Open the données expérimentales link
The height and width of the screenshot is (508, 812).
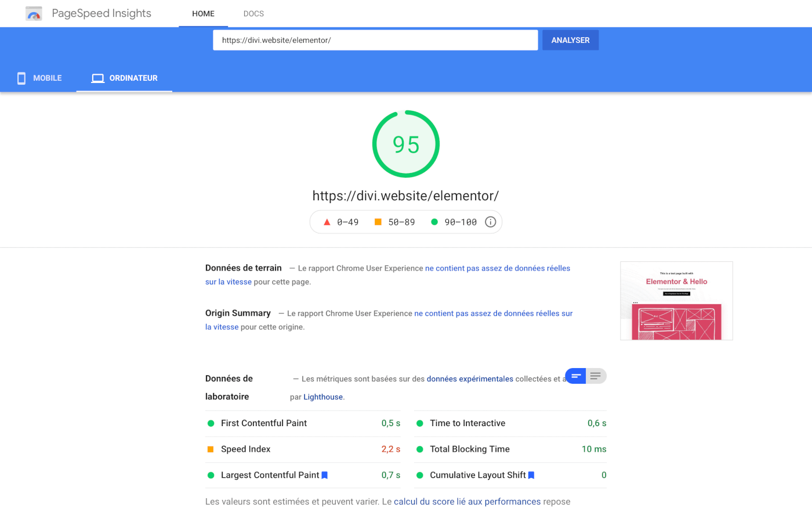(470, 379)
